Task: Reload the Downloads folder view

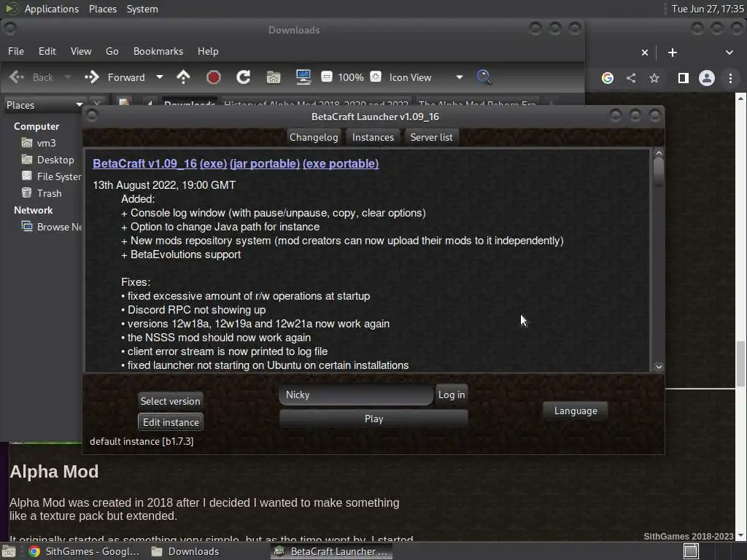Action: coord(244,77)
